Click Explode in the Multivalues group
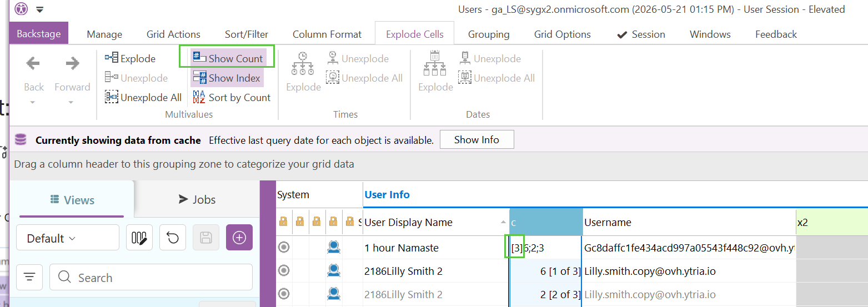The width and height of the screenshot is (868, 307). point(131,58)
